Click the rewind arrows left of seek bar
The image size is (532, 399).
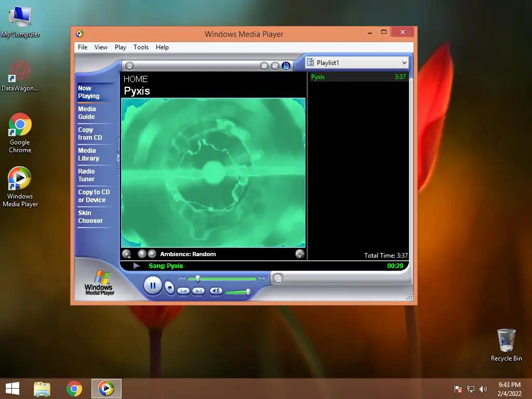(x=182, y=278)
